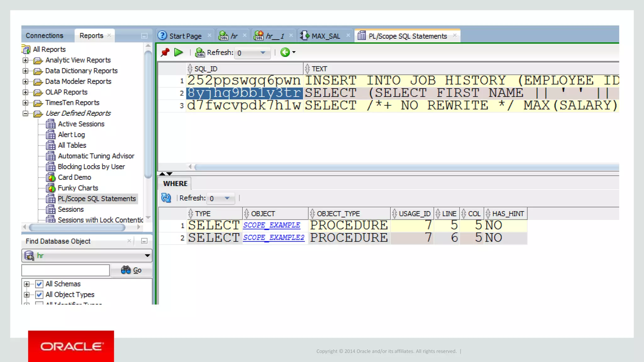Open the dropdown arrow next to green back icon
This screenshot has height=362, width=644.
tap(294, 52)
